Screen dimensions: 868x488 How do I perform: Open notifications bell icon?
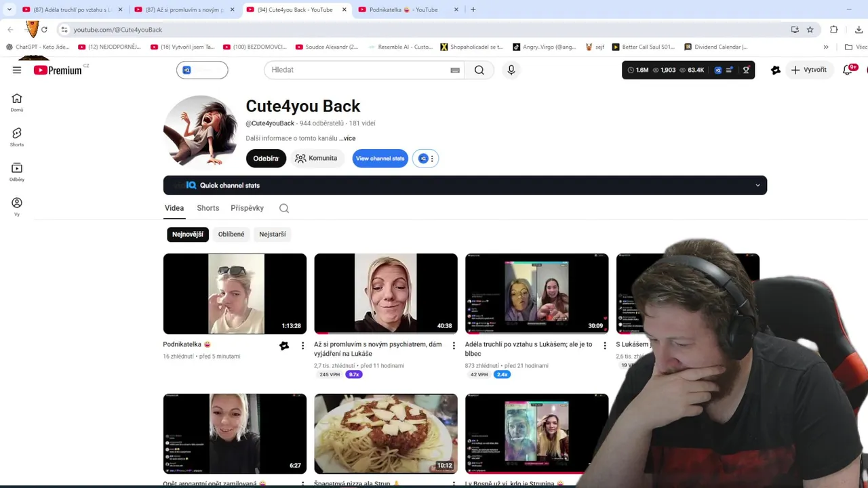tap(848, 70)
